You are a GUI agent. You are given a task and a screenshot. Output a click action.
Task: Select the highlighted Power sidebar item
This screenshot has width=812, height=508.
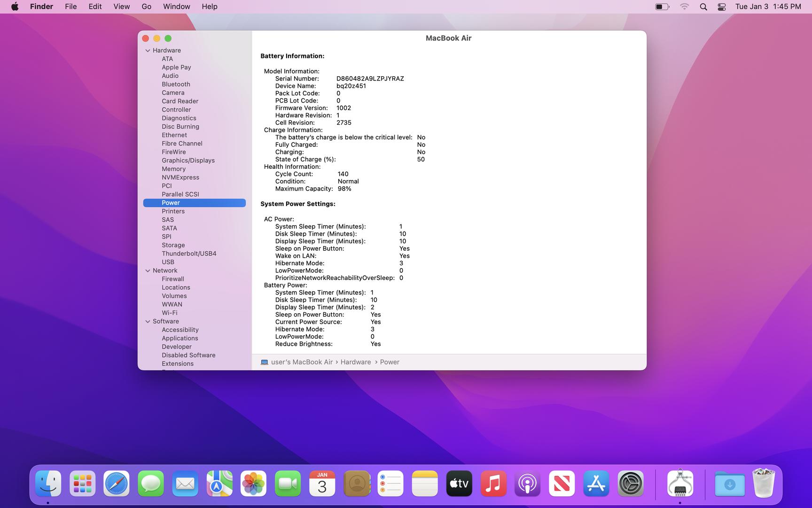(x=195, y=203)
